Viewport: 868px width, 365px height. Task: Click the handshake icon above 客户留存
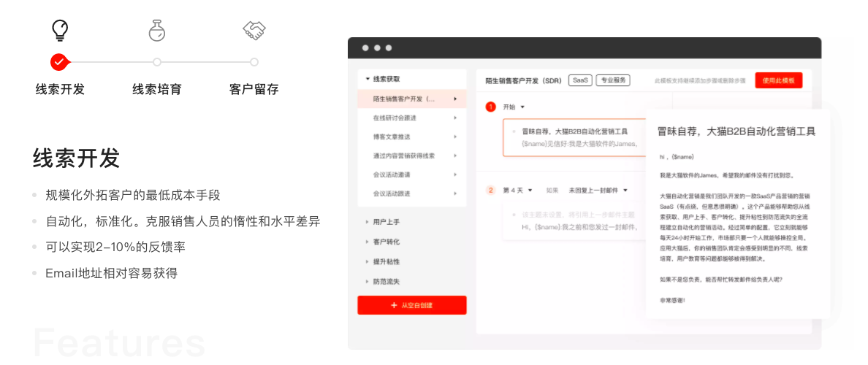[254, 30]
